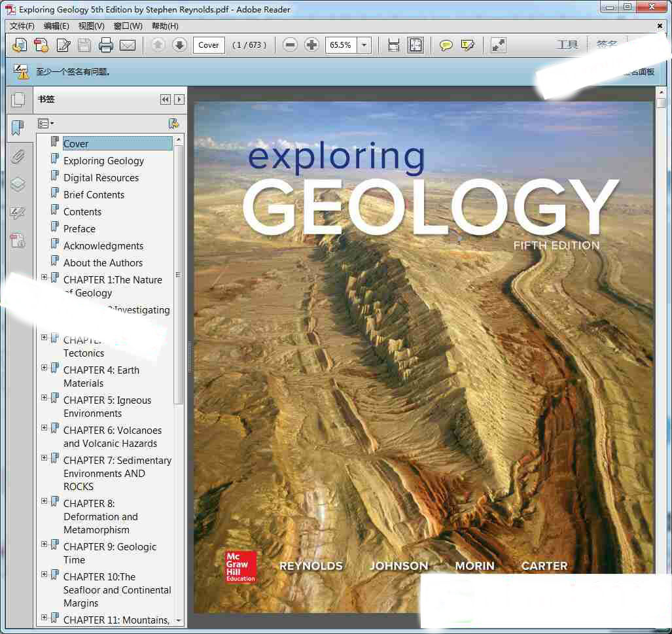Click the document vertical scrollbar thumb
672x634 pixels.
[x=661, y=103]
